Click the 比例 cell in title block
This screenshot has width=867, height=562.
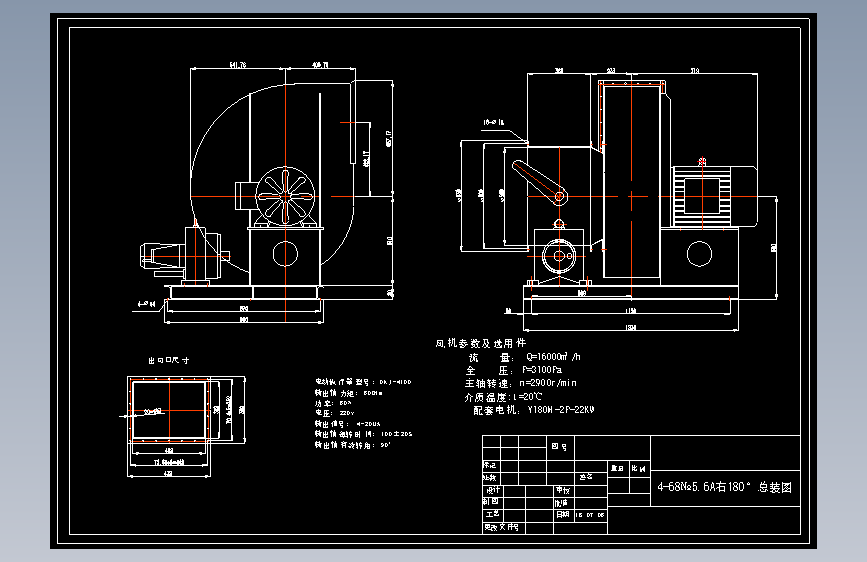(639, 469)
